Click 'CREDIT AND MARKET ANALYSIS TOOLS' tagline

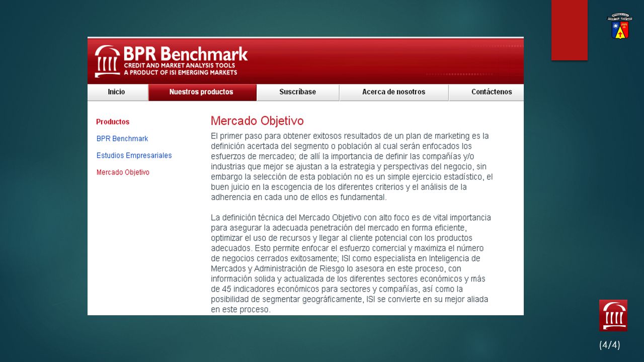point(180,66)
